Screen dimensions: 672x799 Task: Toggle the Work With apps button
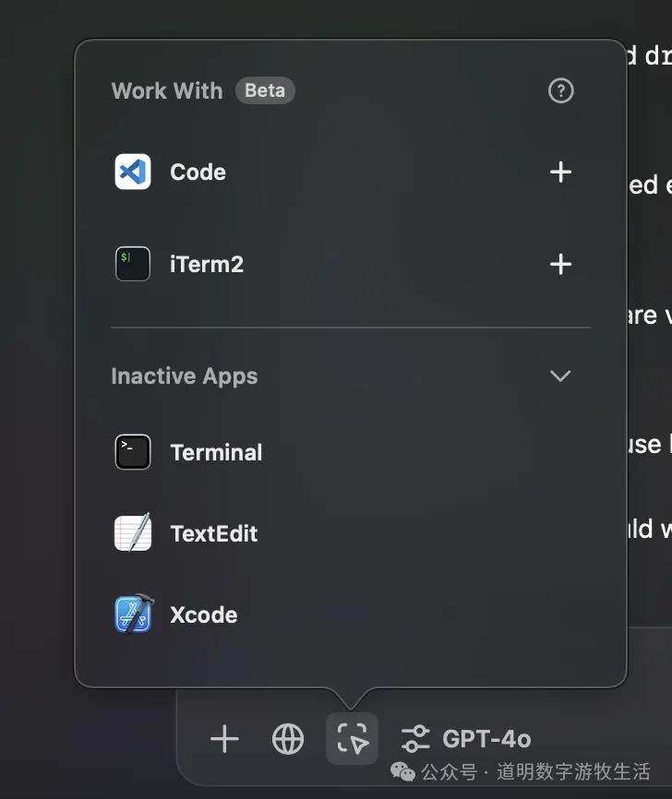click(x=352, y=739)
